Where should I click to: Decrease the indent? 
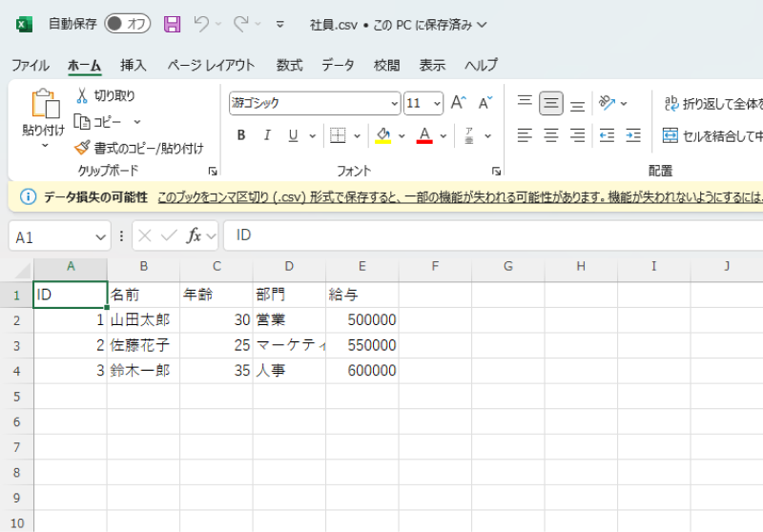pyautogui.click(x=607, y=135)
